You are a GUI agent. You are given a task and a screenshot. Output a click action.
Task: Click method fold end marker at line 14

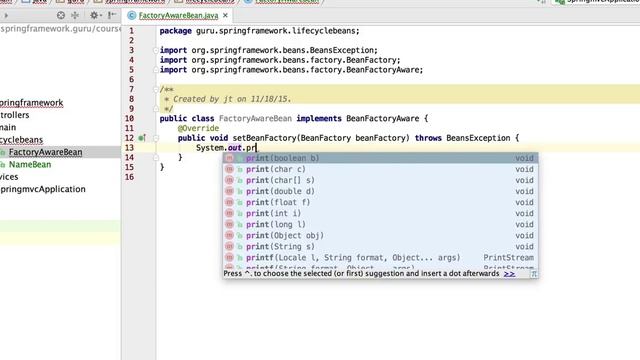pyautogui.click(x=156, y=158)
